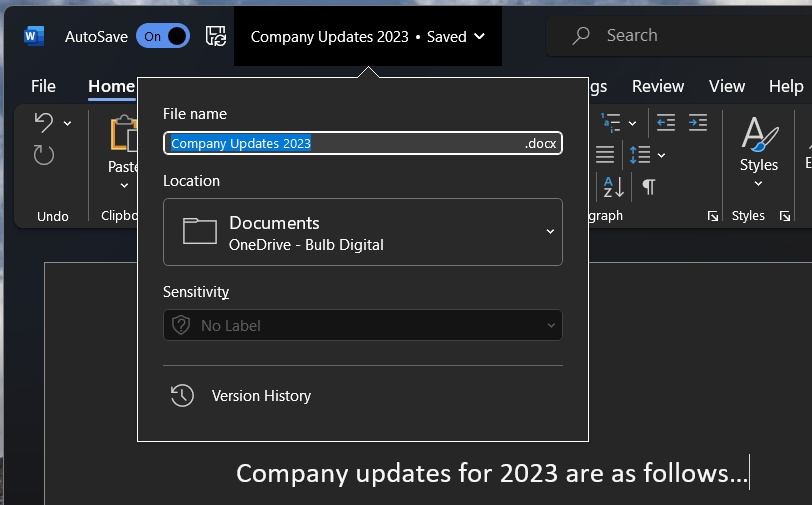This screenshot has width=812, height=505.
Task: Click the Justify alignment icon
Action: pyautogui.click(x=605, y=154)
